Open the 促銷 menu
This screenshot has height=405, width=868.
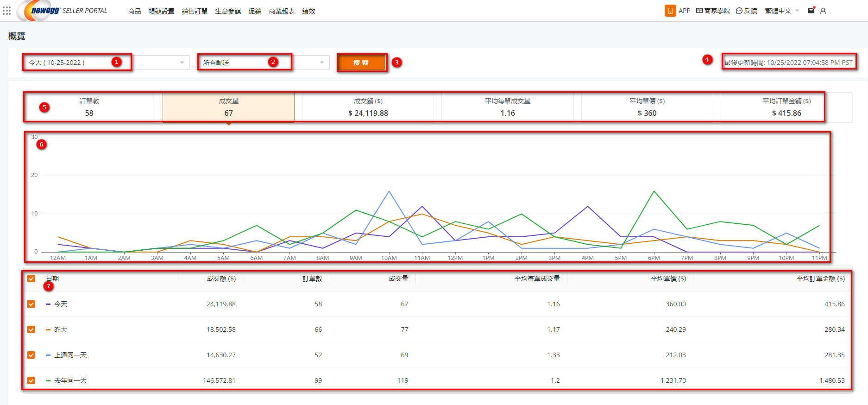[x=255, y=11]
